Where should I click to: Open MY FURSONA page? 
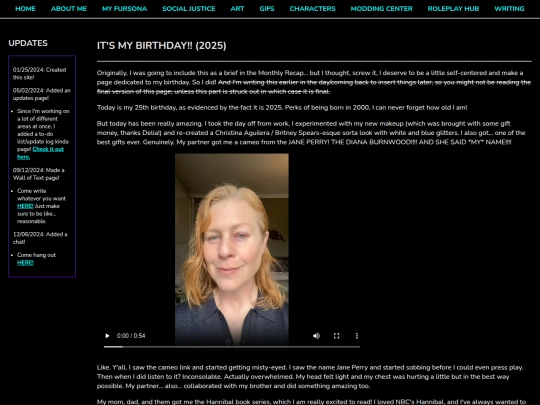[x=125, y=9]
